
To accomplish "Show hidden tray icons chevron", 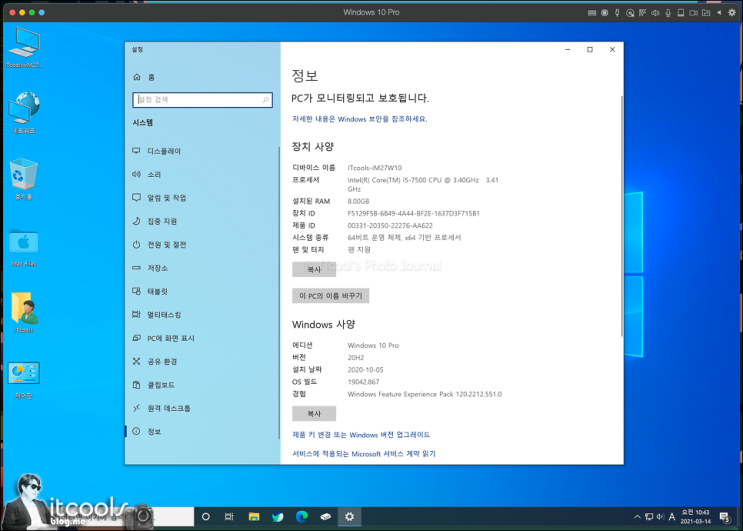I will (x=637, y=516).
